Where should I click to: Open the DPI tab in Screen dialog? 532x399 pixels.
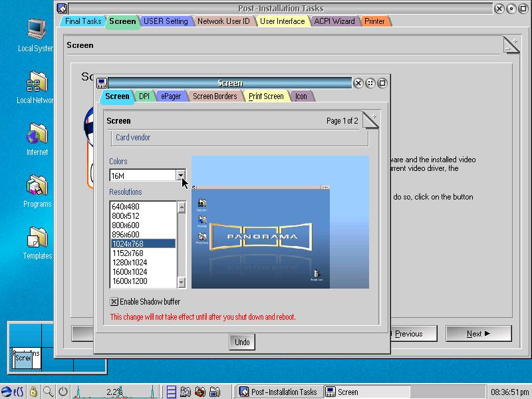click(144, 96)
